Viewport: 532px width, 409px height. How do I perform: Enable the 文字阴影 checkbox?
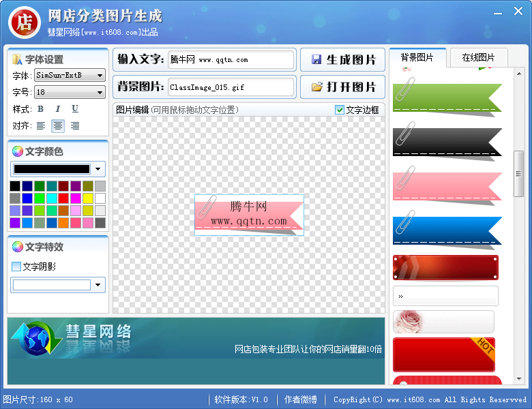pyautogui.click(x=16, y=267)
